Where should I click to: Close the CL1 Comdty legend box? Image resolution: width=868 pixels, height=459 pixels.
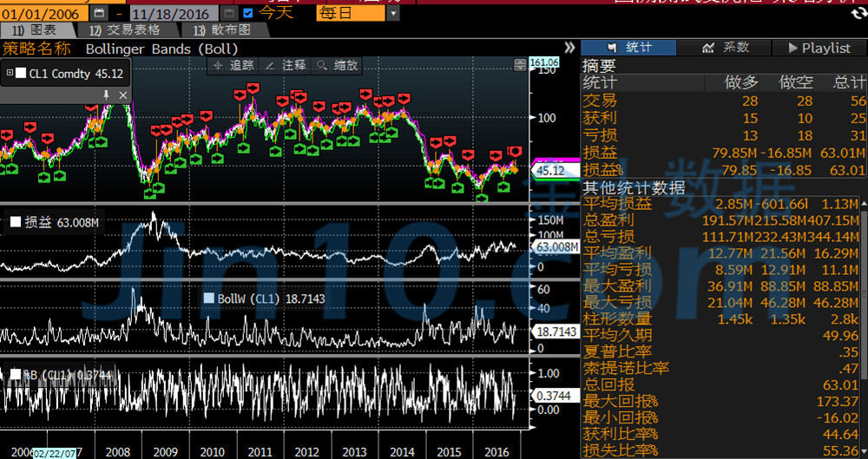point(122,94)
